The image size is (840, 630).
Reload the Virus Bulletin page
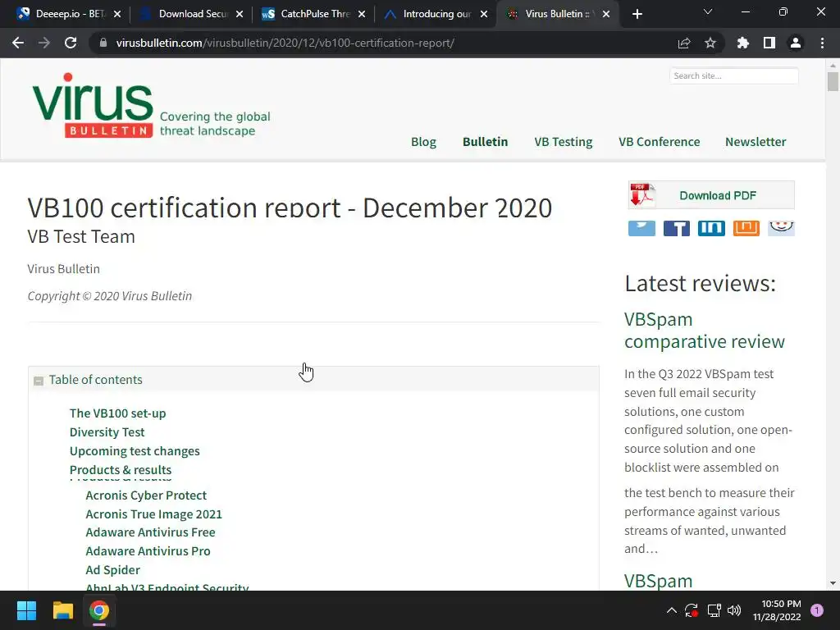pos(71,43)
